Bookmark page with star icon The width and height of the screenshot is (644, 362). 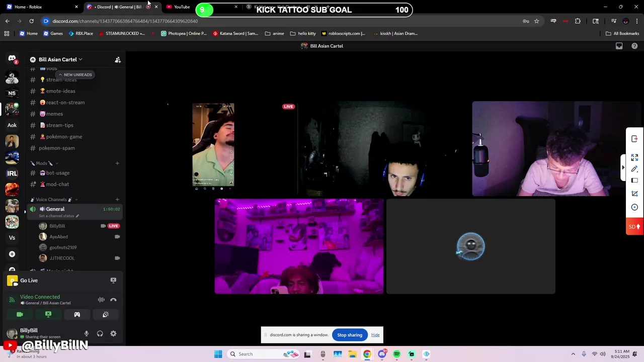pyautogui.click(x=536, y=21)
